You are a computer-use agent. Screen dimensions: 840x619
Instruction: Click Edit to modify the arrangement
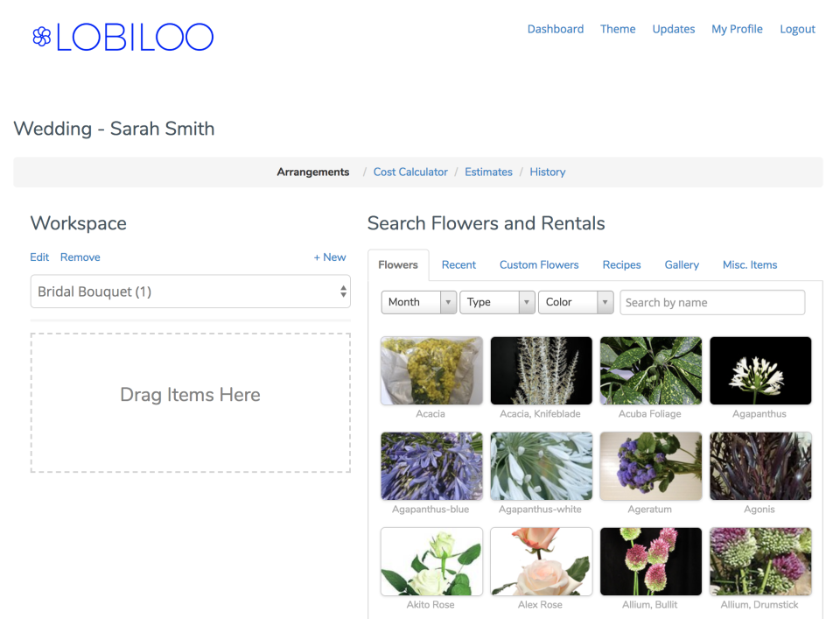[39, 257]
